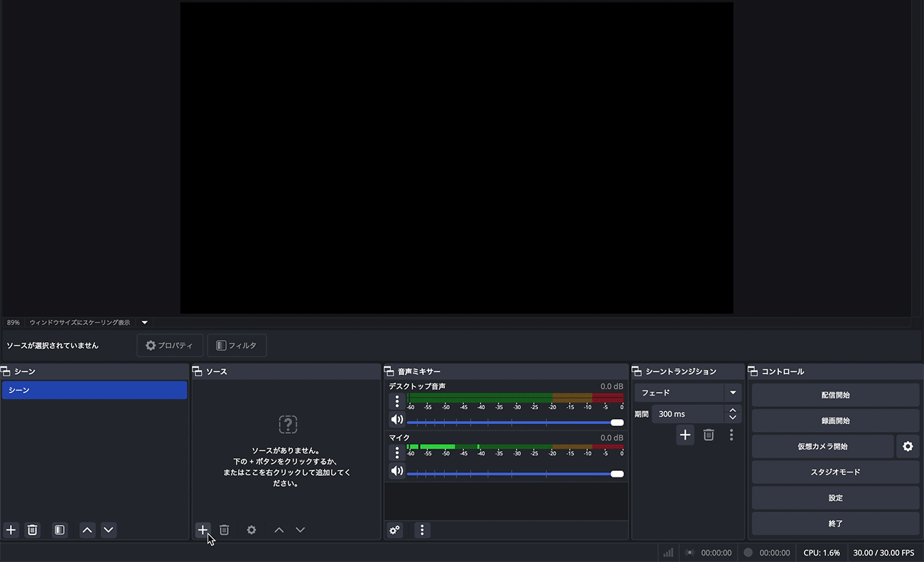
Task: Open デスクトップ音声 three-dot options menu
Action: (397, 401)
